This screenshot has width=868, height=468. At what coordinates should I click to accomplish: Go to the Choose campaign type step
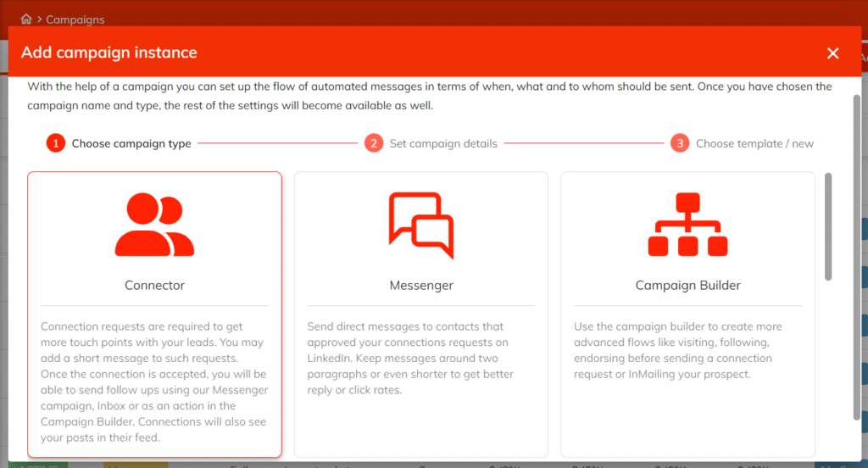(x=131, y=143)
